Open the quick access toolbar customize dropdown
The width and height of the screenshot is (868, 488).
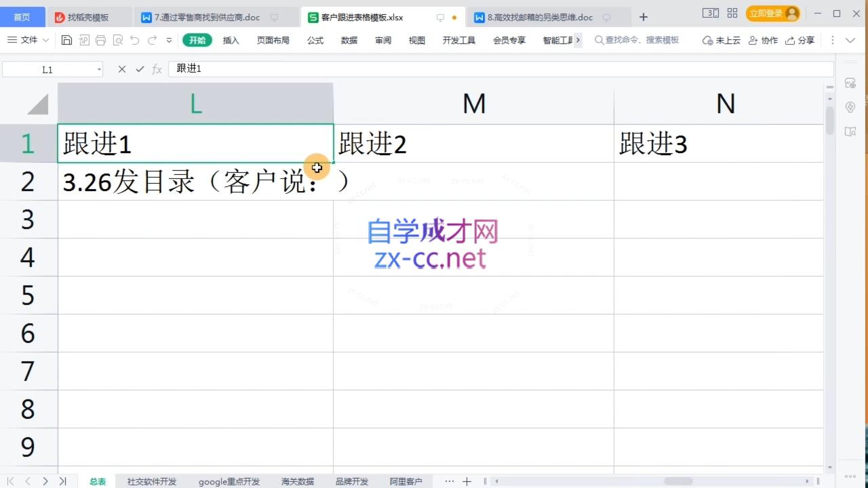point(169,40)
